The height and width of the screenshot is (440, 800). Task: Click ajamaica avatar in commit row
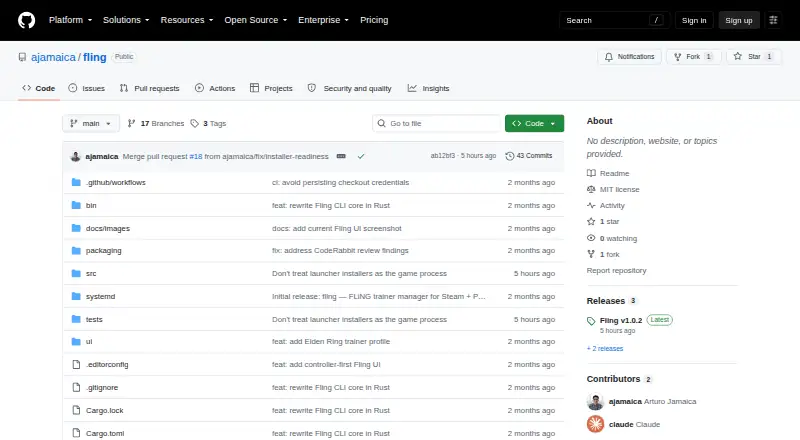click(76, 156)
